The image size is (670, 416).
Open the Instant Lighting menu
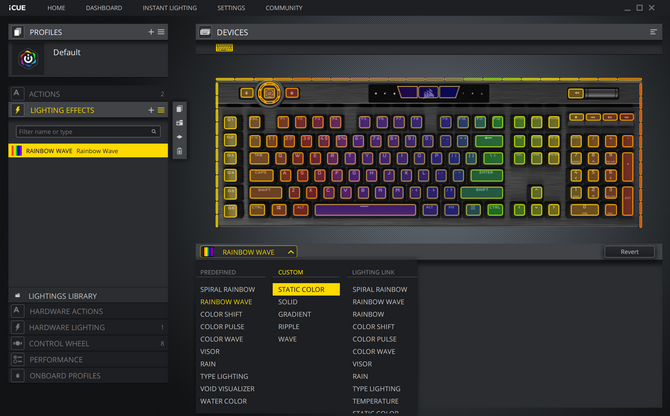tap(170, 8)
